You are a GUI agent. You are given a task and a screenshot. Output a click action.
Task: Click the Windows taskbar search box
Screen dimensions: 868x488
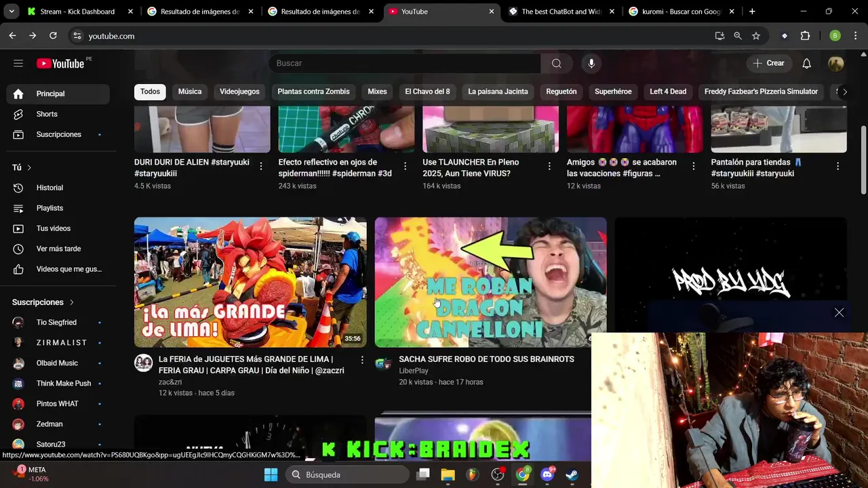tap(347, 474)
